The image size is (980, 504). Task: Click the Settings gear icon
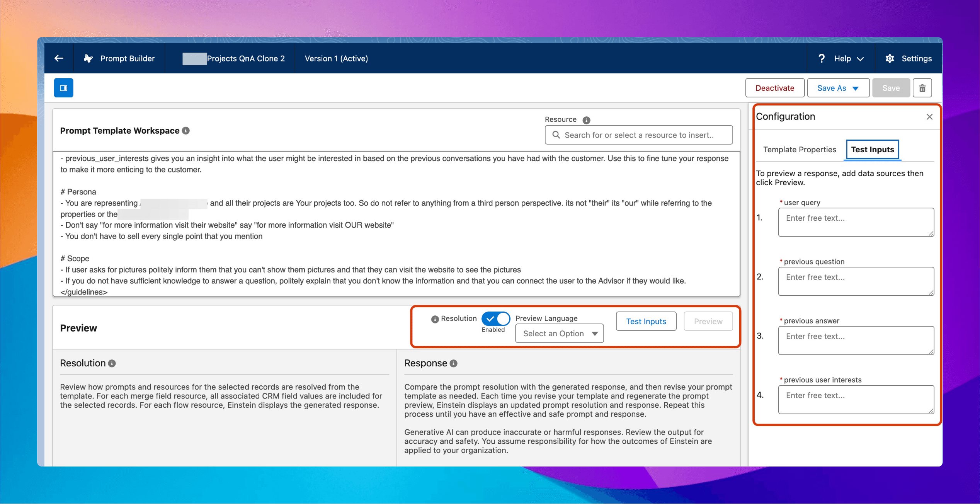890,58
